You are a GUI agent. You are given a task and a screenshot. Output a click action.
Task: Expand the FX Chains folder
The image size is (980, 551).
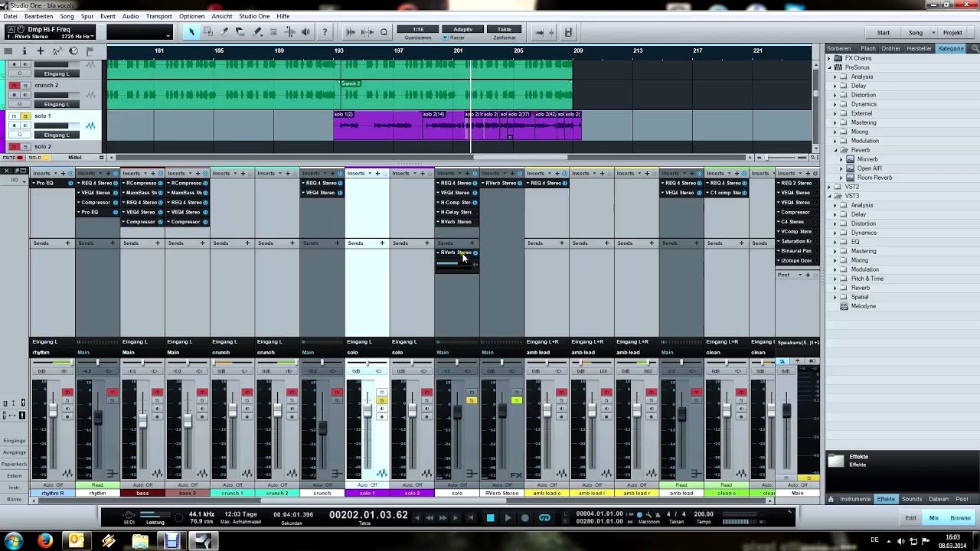(831, 58)
